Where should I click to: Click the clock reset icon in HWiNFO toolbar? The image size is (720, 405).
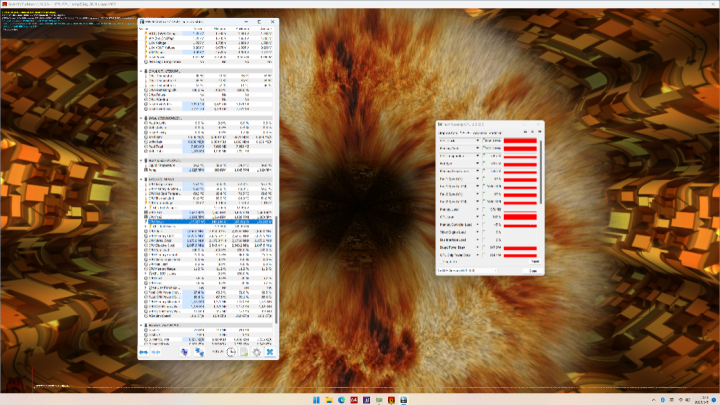point(231,352)
